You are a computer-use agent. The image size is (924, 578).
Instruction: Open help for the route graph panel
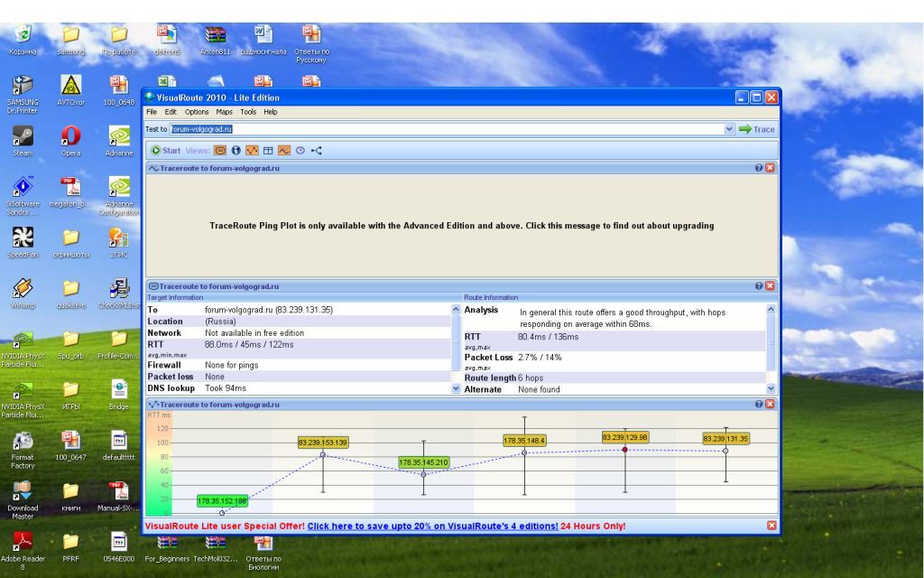[x=759, y=405]
